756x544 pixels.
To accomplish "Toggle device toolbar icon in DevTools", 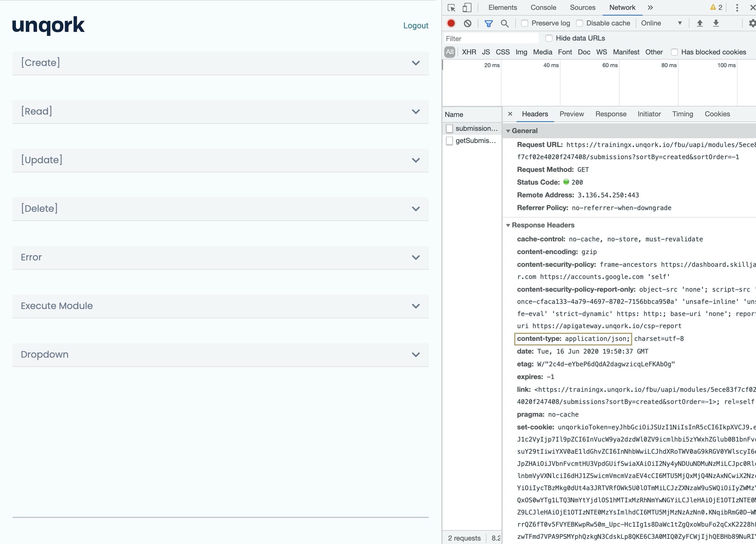I will [x=467, y=8].
